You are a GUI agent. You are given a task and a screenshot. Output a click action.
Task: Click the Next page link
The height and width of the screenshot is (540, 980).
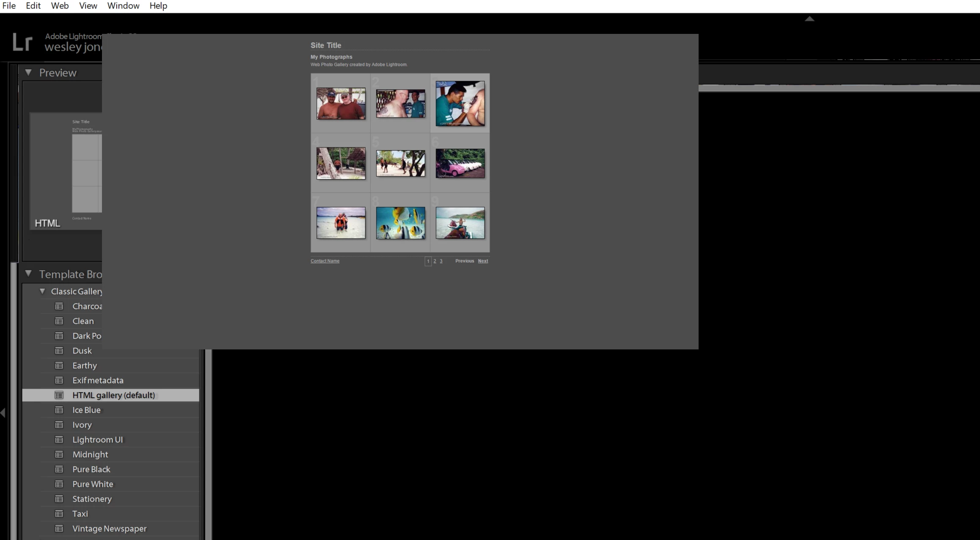483,261
